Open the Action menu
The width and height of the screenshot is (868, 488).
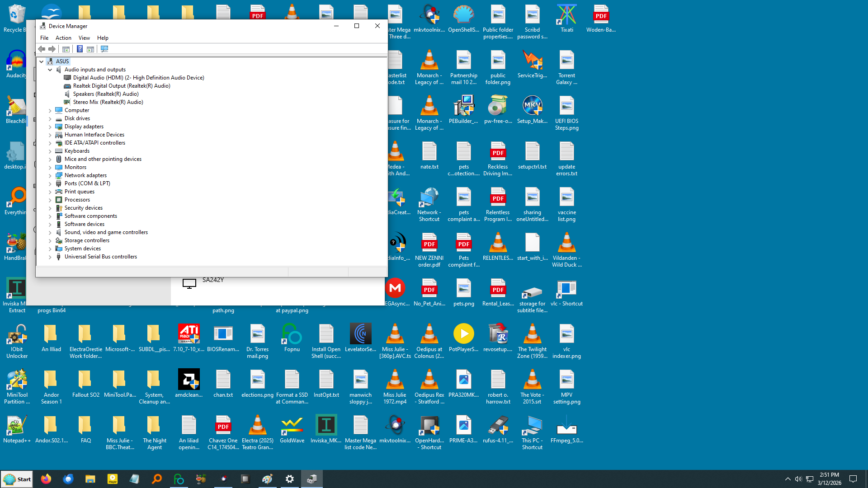pyautogui.click(x=63, y=38)
